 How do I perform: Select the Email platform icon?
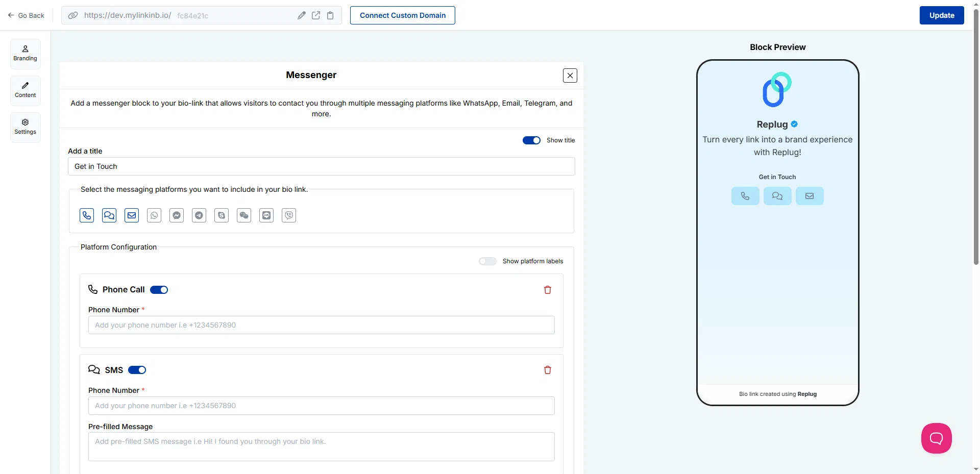[x=132, y=215]
